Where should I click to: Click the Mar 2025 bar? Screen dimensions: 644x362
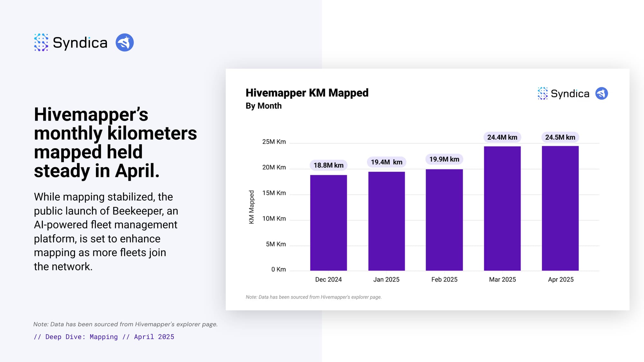(x=502, y=208)
